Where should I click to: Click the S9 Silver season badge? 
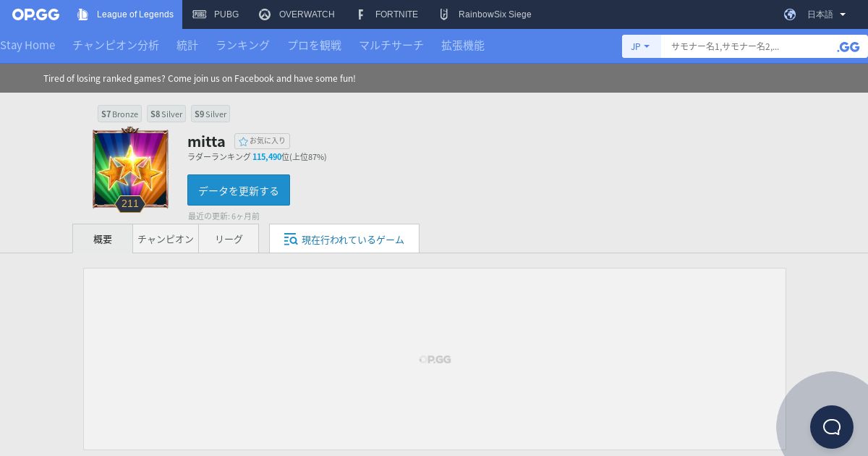(x=210, y=114)
